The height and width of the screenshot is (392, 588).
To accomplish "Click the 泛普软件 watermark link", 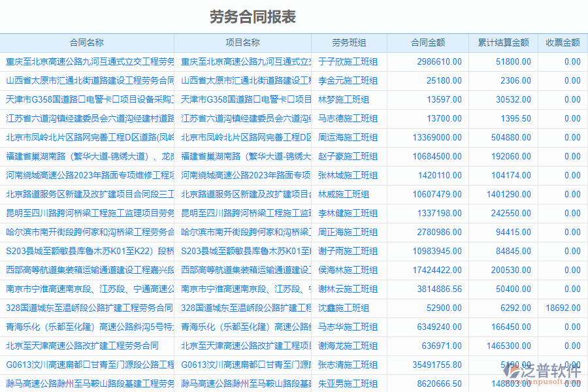I will click(x=551, y=370).
